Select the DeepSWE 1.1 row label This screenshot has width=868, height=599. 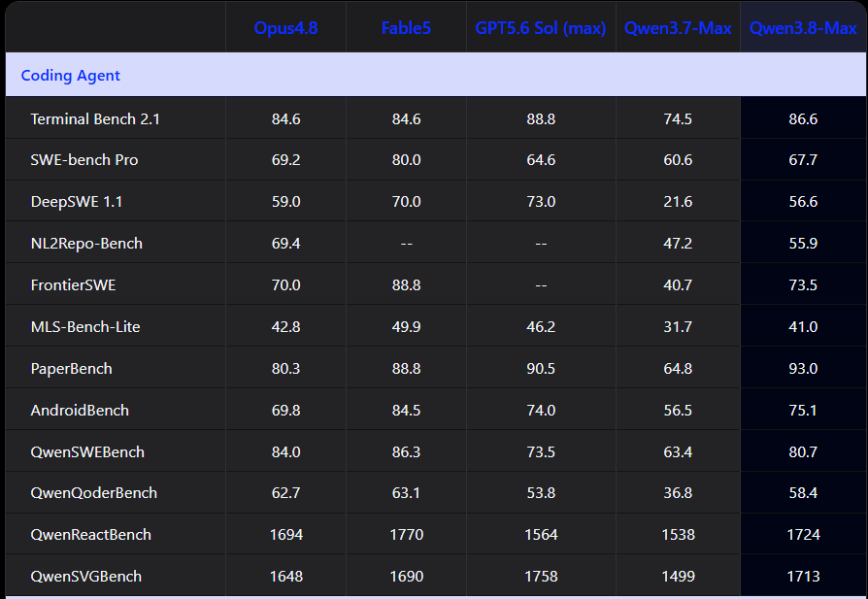(x=77, y=202)
